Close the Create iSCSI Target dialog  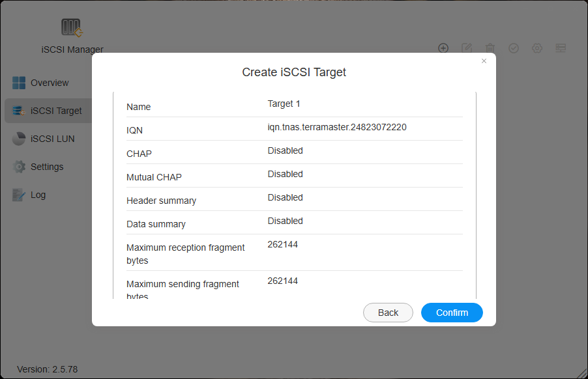(x=484, y=61)
